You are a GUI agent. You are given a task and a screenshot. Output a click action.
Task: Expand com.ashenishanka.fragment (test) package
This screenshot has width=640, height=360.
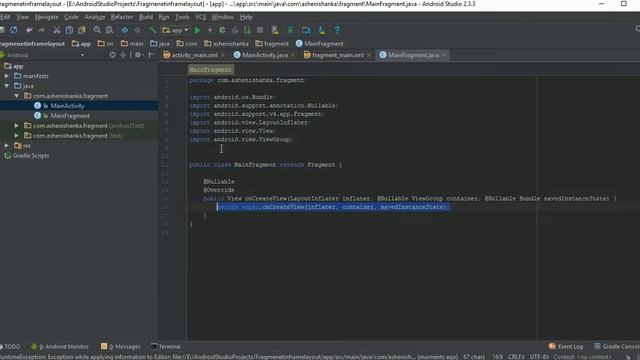coord(16,136)
